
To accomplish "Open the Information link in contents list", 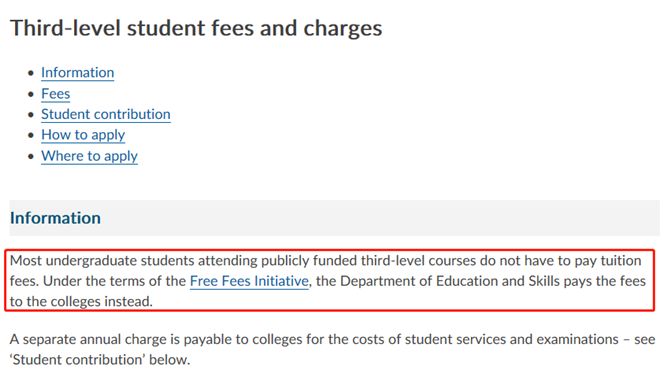I will tap(77, 73).
